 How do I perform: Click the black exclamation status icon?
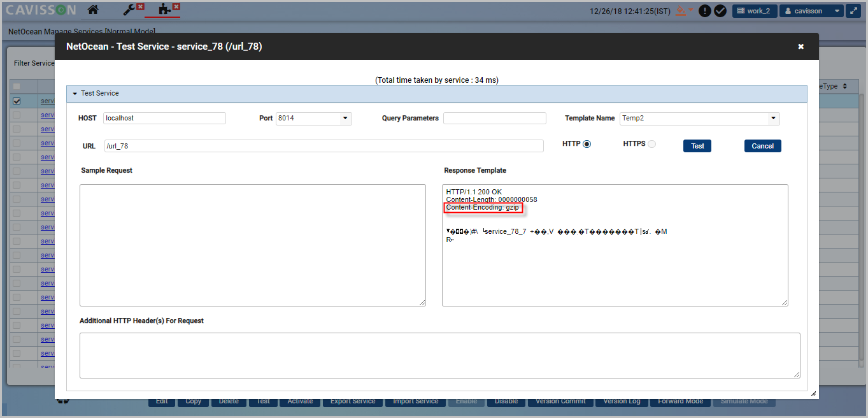click(705, 11)
